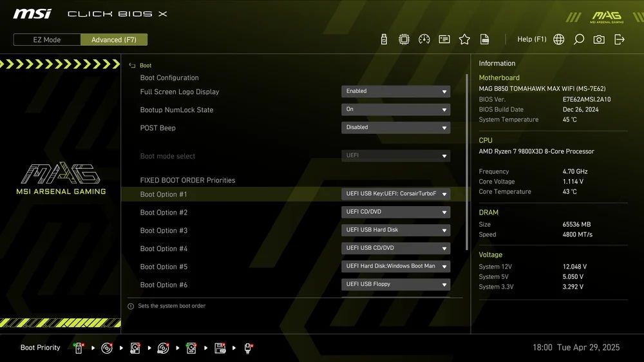The height and width of the screenshot is (362, 644).
Task: Open Boot Option #1 dropdown
Action: (395, 194)
